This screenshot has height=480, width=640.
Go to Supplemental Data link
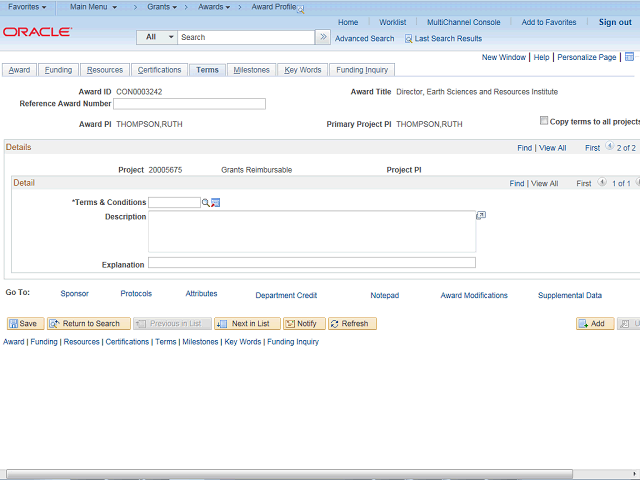(x=570, y=295)
